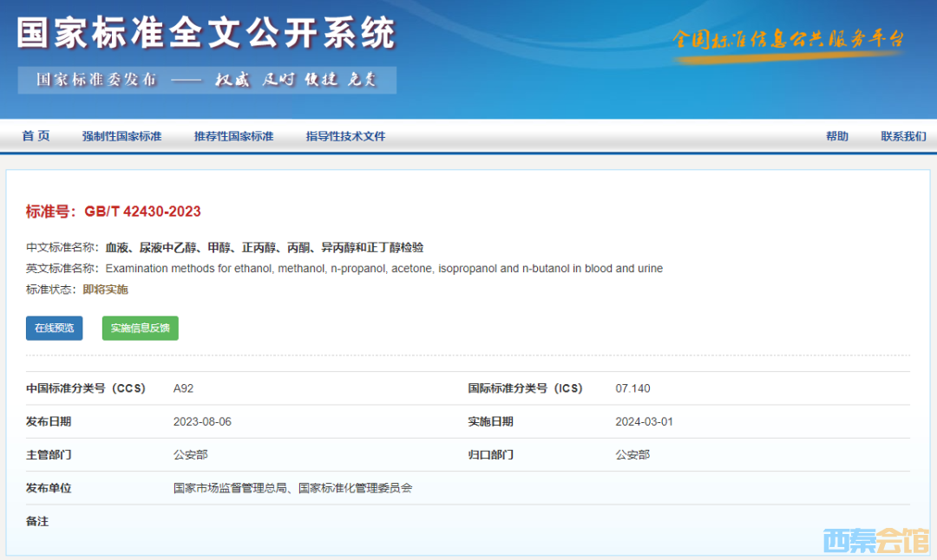The height and width of the screenshot is (560, 937).
Task: Click the 国家标准全文公开系统 site title
Action: 206,33
